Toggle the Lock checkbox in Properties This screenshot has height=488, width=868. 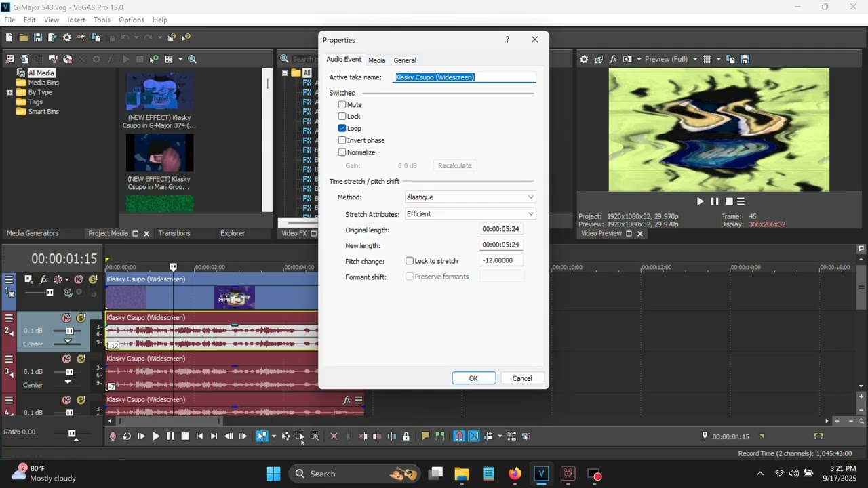(x=342, y=117)
